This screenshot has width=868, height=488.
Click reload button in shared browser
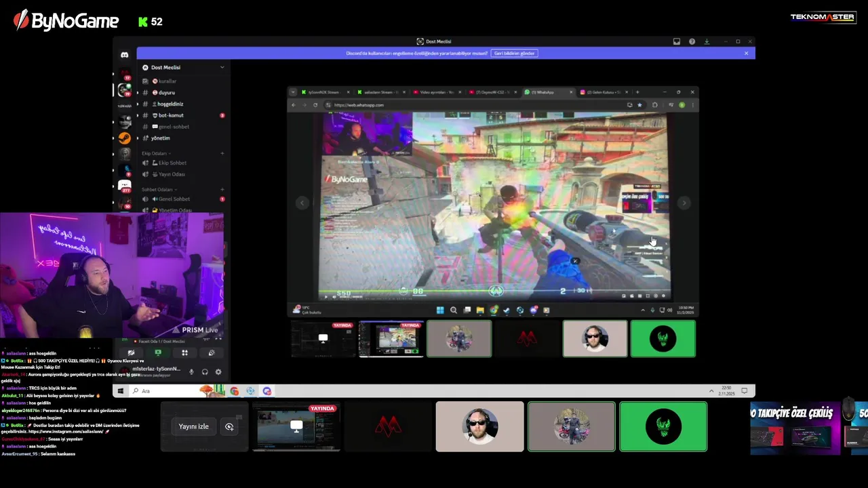pyautogui.click(x=315, y=105)
